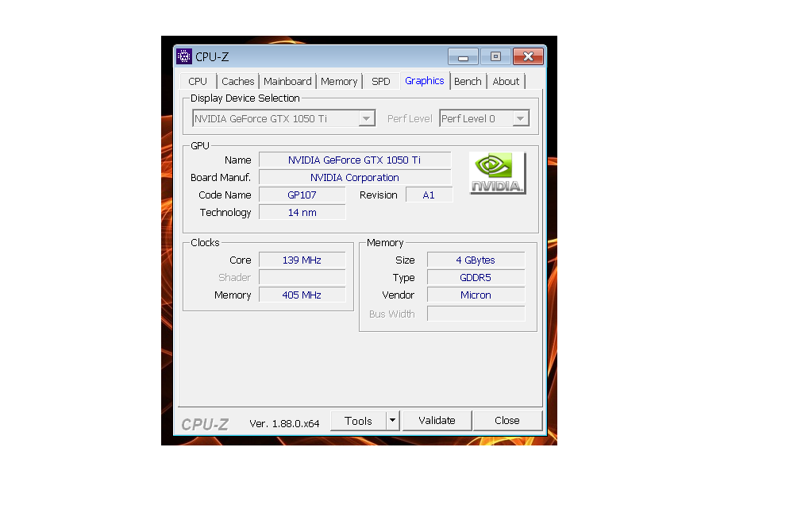Minimize the CPU-Z window
Screen dimensions: 805x532
coord(463,56)
